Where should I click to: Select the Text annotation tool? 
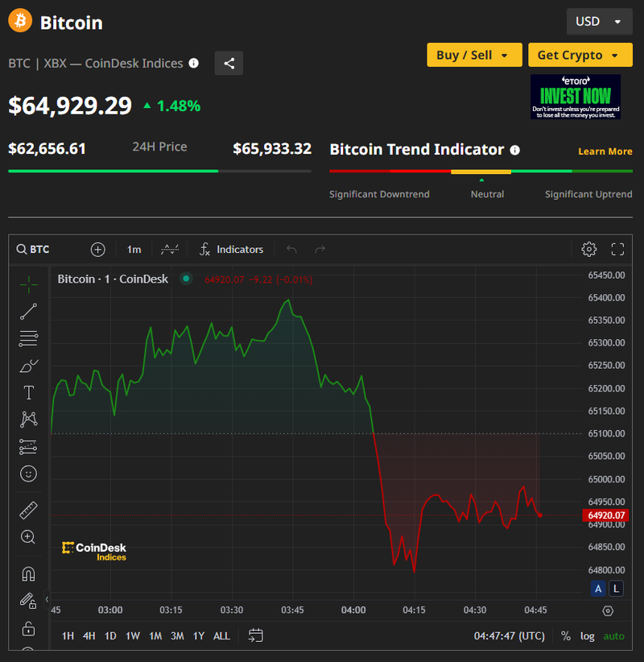(x=29, y=392)
